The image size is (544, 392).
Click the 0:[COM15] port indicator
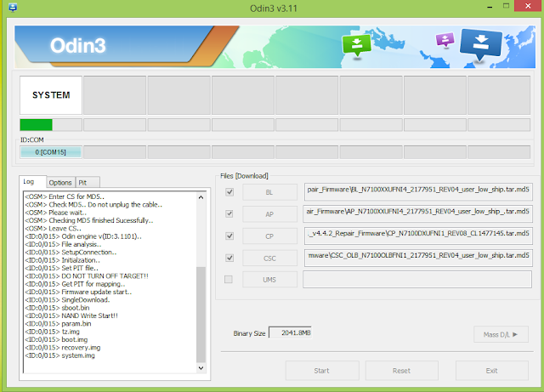[x=51, y=152]
